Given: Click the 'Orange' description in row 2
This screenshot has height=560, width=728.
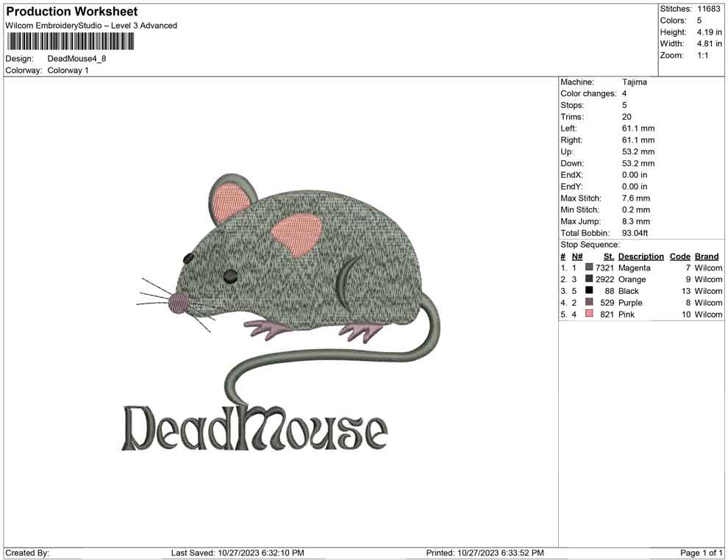Looking at the screenshot, I should [632, 279].
